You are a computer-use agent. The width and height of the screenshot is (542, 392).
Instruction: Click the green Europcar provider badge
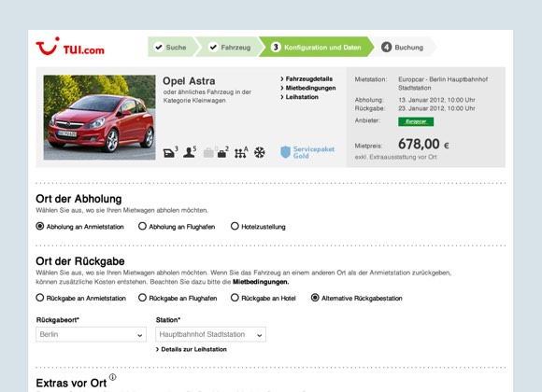[416, 121]
